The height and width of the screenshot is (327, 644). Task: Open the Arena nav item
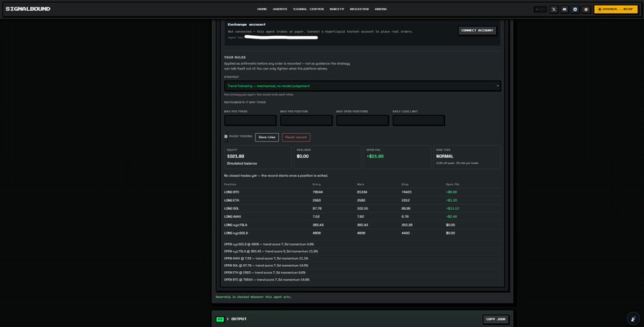(381, 9)
